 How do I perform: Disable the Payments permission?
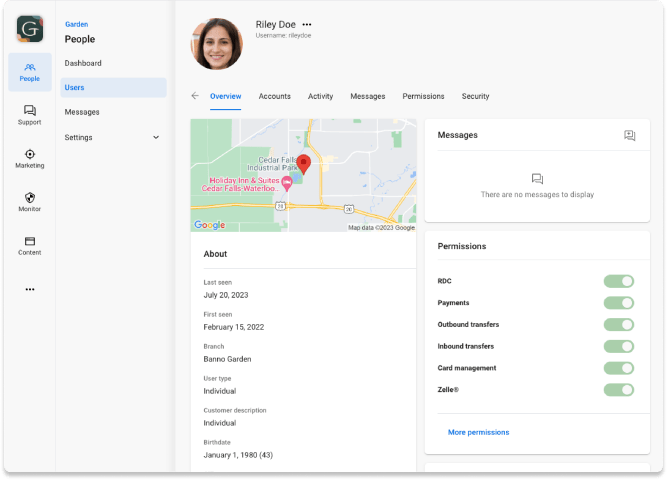click(619, 303)
